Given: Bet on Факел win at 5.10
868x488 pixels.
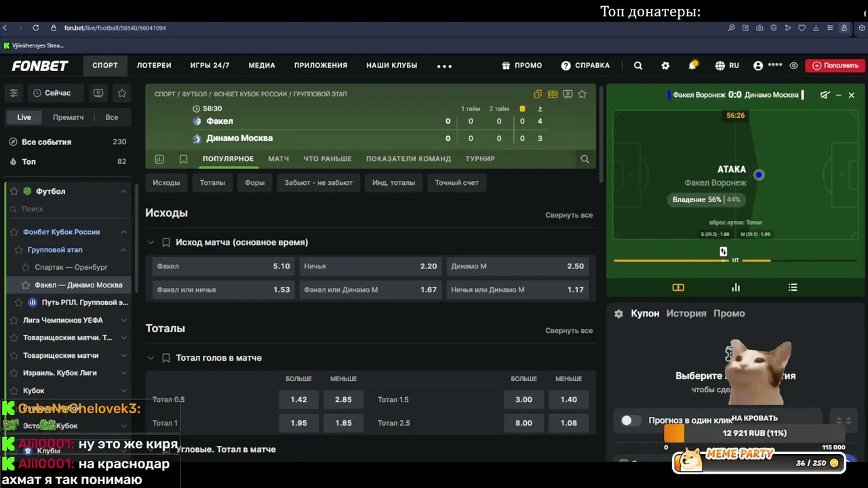Looking at the screenshot, I should (223, 266).
